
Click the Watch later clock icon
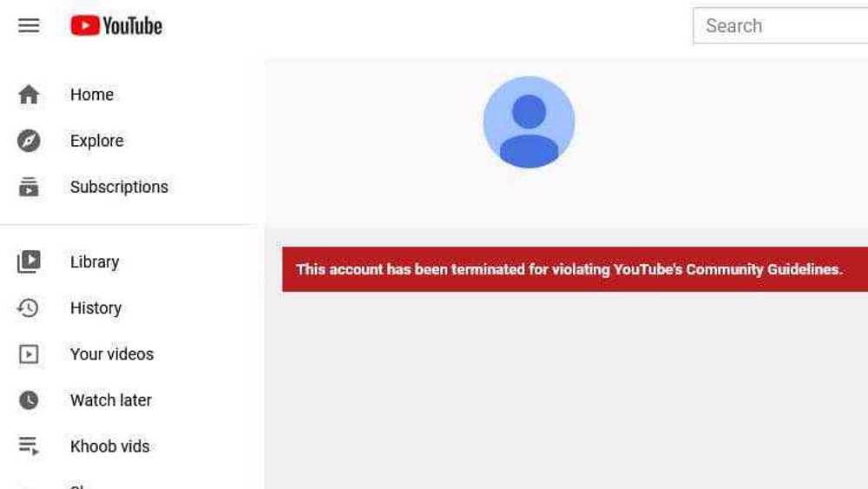(29, 400)
